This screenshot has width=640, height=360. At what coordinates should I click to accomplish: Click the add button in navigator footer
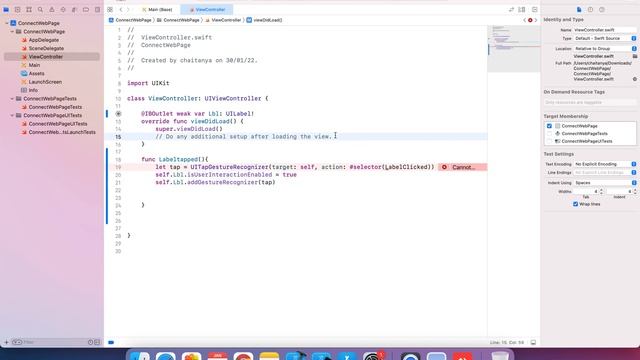tap(6, 342)
